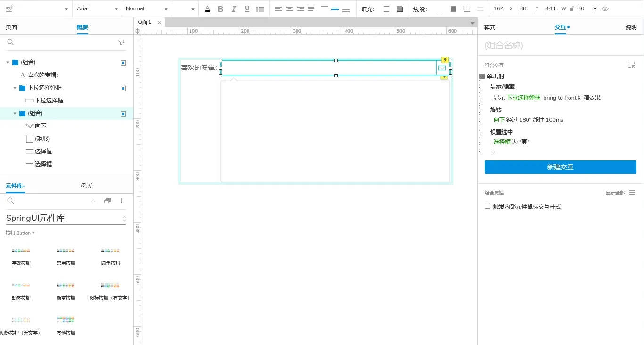Toggle italic formatting
The height and width of the screenshot is (345, 644).
[x=234, y=9]
